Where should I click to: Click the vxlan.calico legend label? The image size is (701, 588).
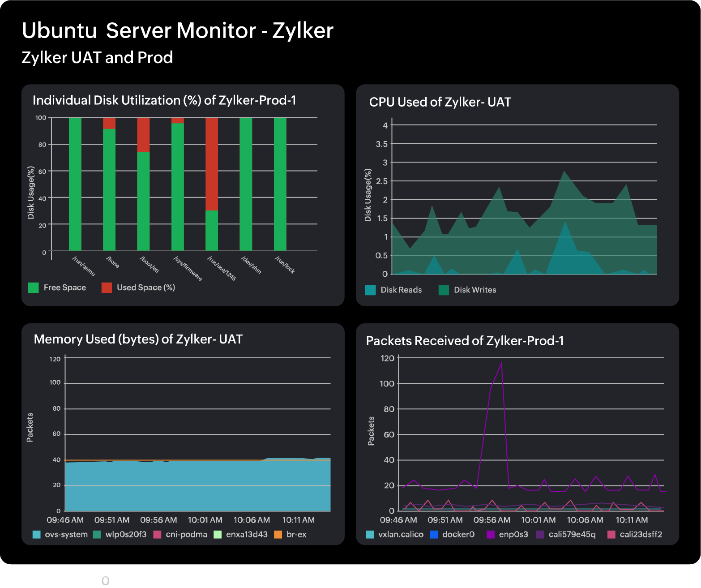[401, 534]
